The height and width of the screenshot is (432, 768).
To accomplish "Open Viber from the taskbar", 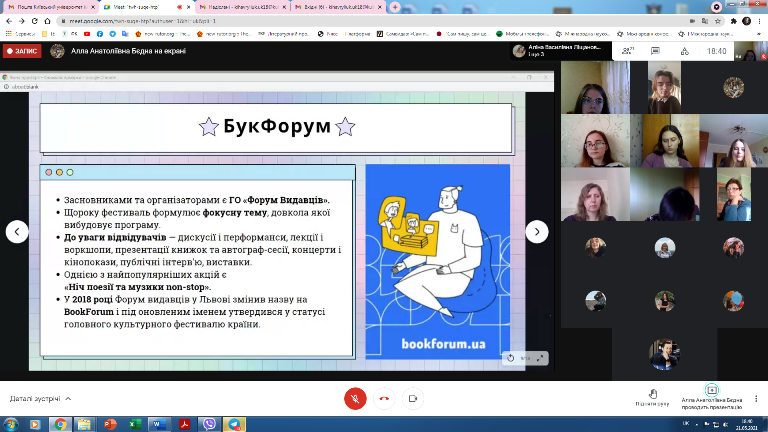I will (x=209, y=424).
